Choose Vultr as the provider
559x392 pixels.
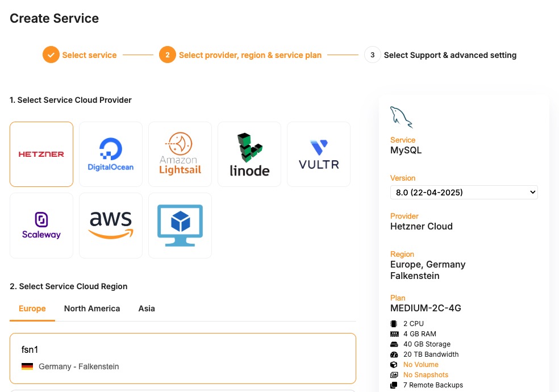(x=319, y=154)
